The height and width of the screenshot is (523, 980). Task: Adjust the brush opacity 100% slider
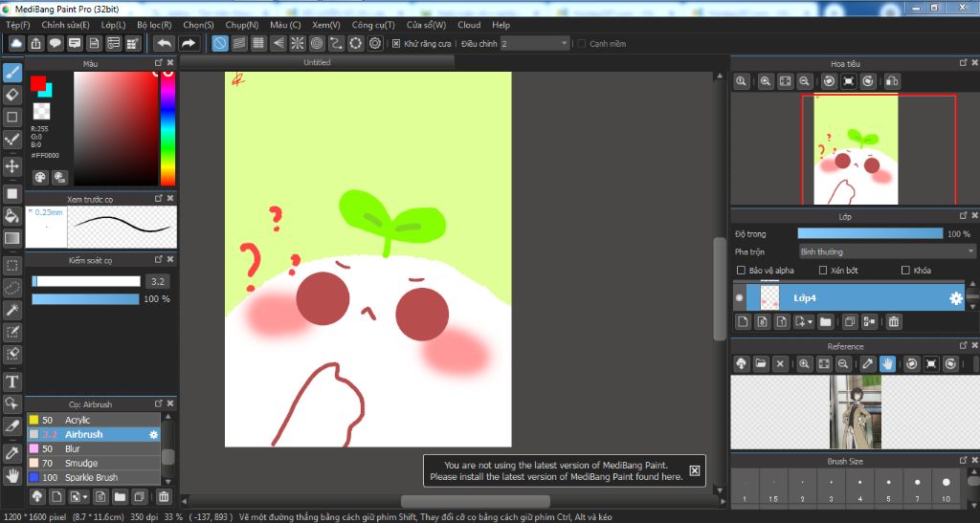coord(85,299)
